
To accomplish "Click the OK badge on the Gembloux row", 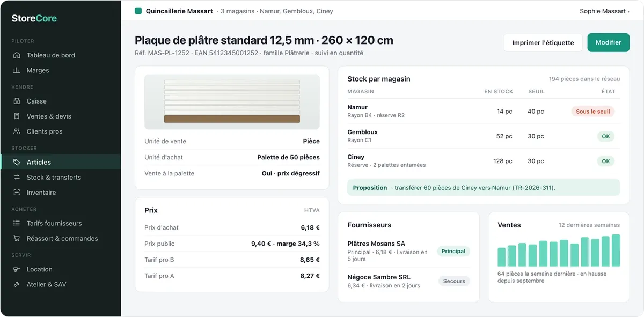I will point(606,136).
